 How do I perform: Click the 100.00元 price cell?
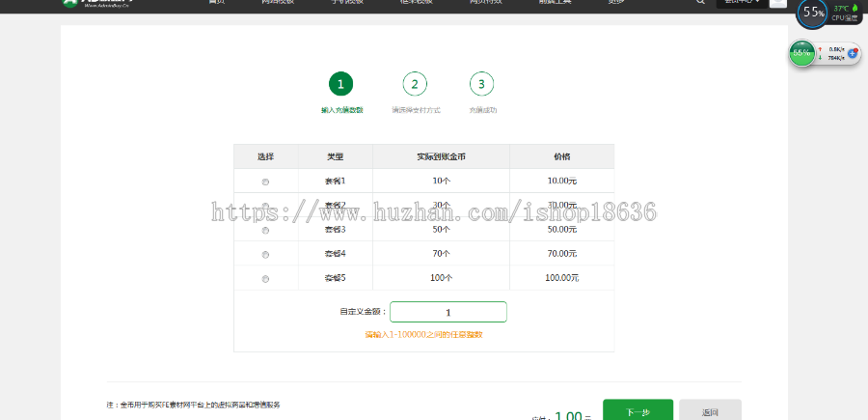point(562,278)
